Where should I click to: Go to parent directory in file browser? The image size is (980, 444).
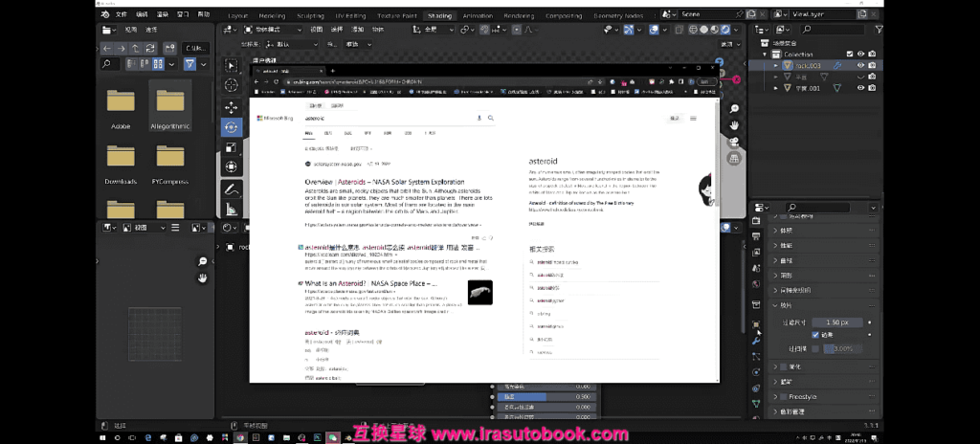pos(136,48)
